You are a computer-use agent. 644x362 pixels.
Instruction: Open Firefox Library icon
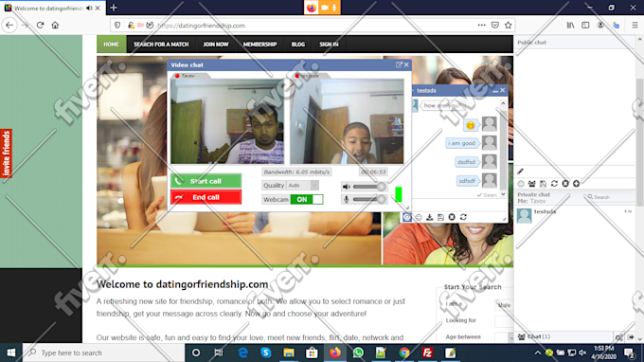tap(570, 25)
